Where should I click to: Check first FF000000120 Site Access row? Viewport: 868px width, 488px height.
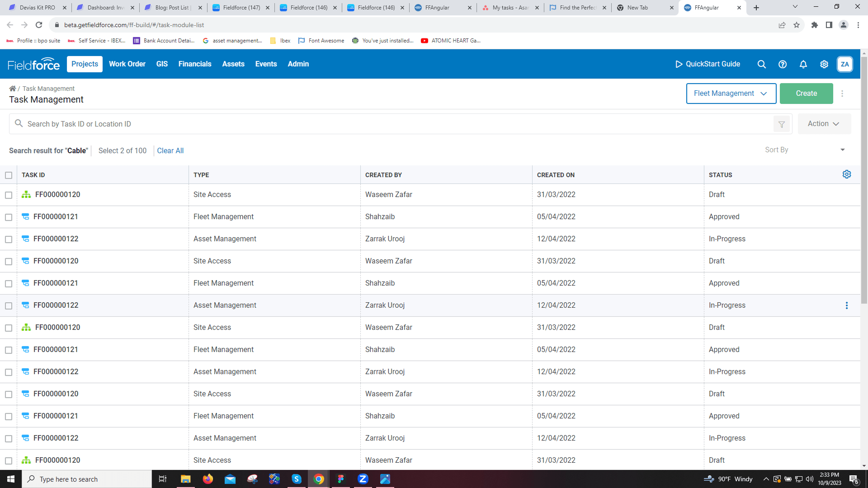[x=9, y=195]
